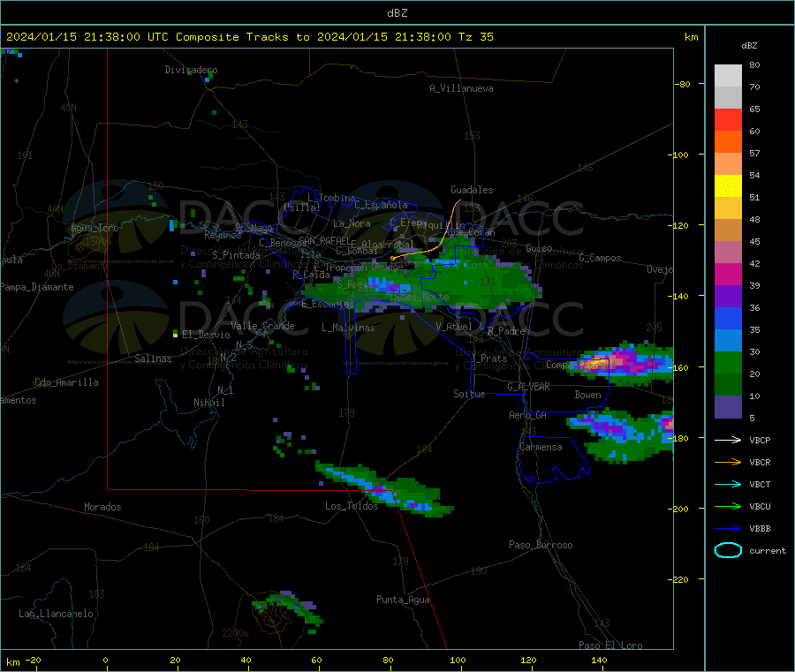Image resolution: width=795 pixels, height=672 pixels.
Task: Click the 'Morados' map label
Action: [x=102, y=507]
